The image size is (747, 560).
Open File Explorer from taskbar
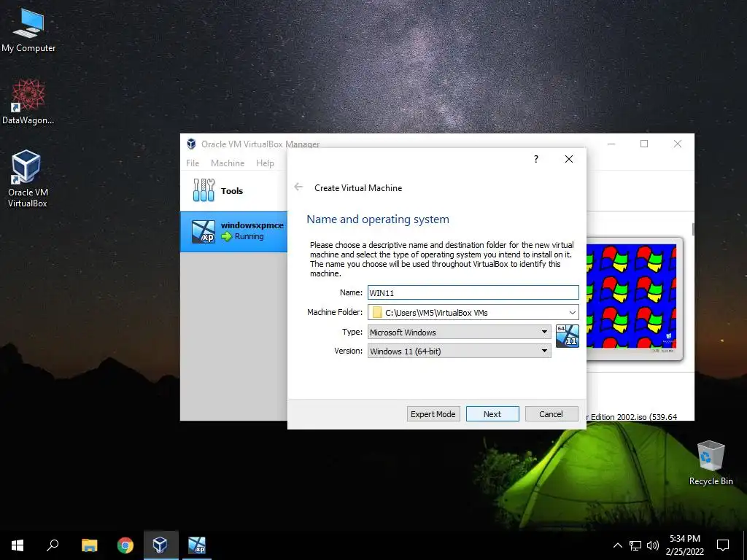click(89, 545)
